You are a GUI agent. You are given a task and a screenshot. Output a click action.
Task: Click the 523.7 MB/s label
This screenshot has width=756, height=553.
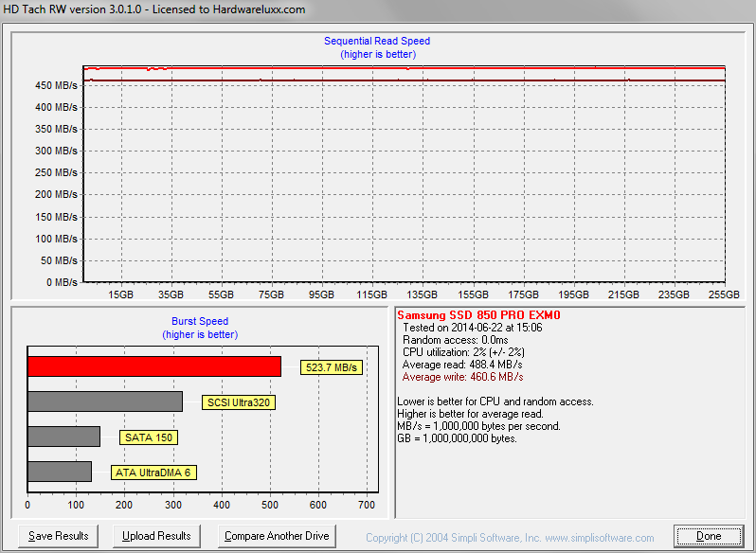click(x=332, y=367)
